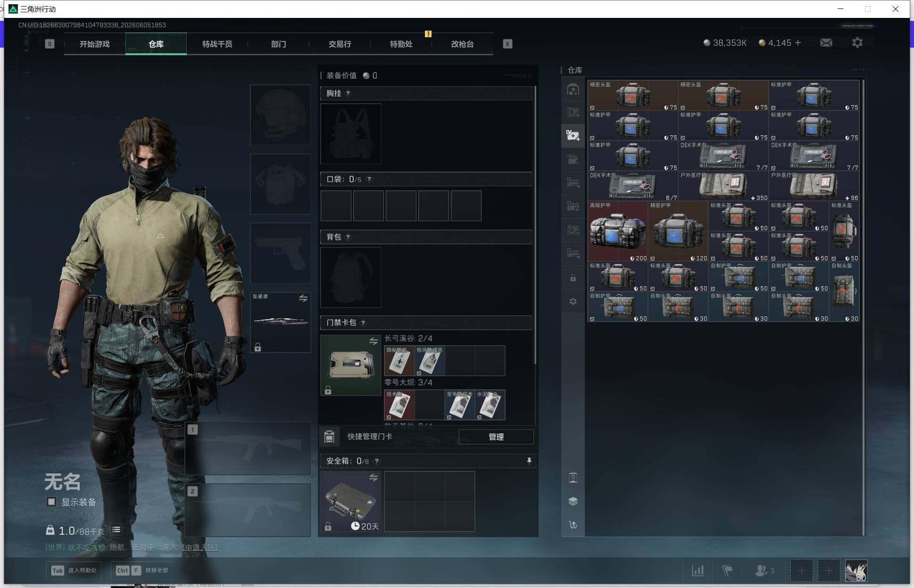Click the empty chest rig slot

(350, 134)
